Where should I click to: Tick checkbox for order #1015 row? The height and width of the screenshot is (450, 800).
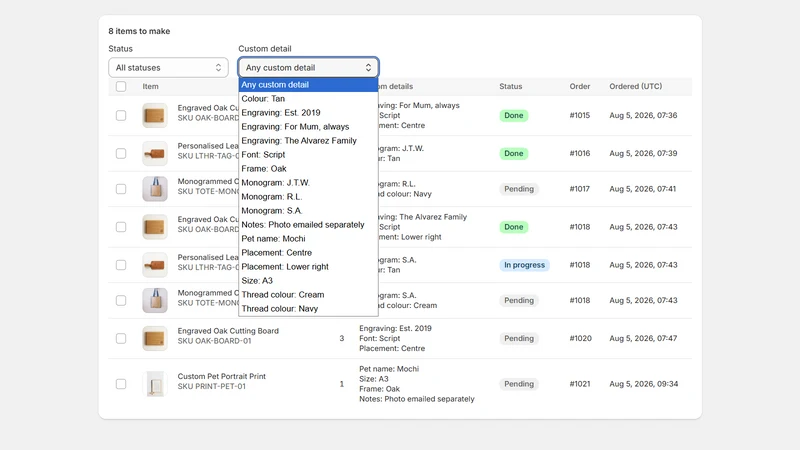(x=121, y=115)
